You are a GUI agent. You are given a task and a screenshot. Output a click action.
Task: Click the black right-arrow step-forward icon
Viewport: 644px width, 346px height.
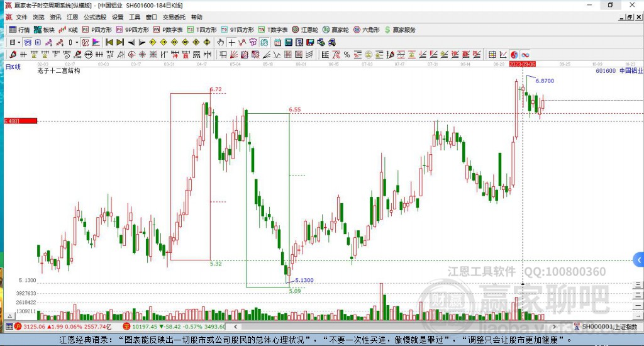click(142, 42)
